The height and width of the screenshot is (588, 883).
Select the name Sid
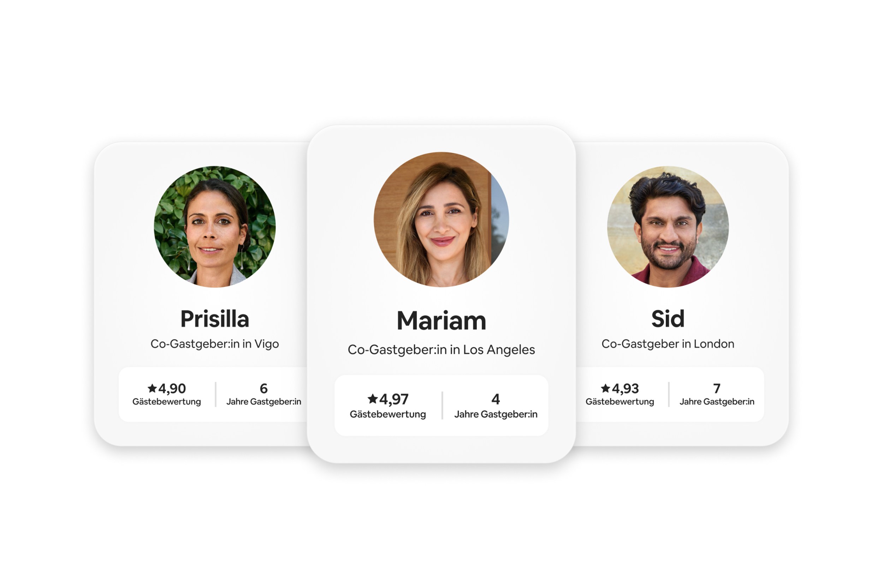point(668,319)
